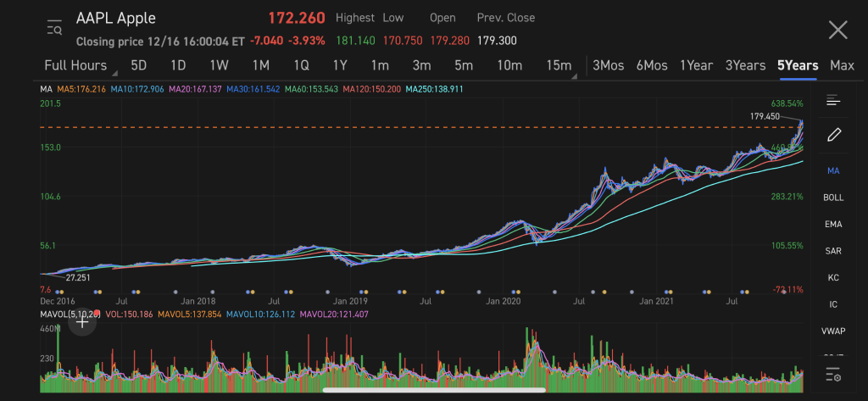868x401 pixels.
Task: Click the 27.251 low price label
Action: [x=77, y=277]
